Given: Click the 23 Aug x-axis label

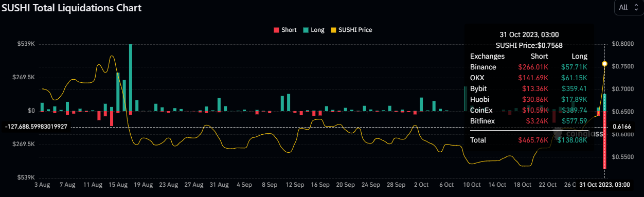Looking at the screenshot, I should click(169, 184).
